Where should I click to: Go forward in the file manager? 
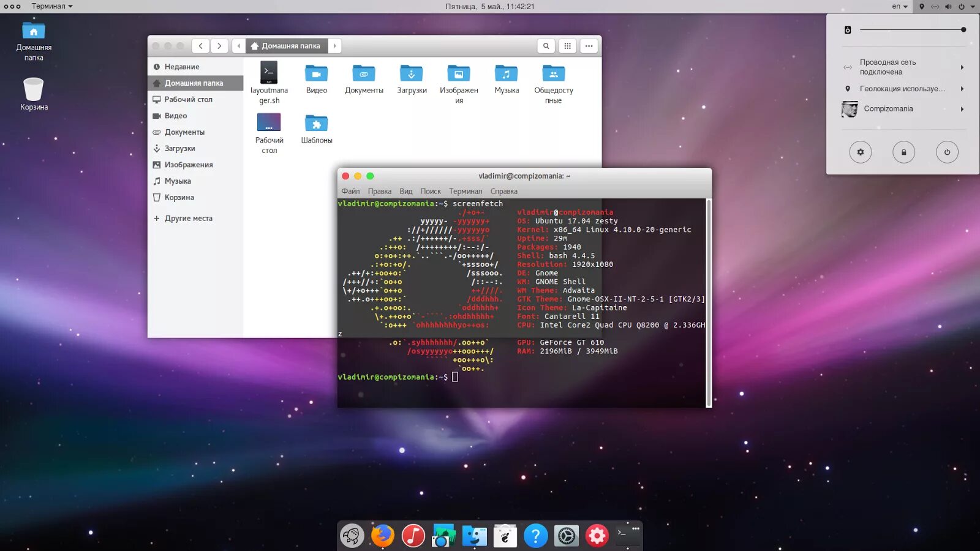pos(219,46)
